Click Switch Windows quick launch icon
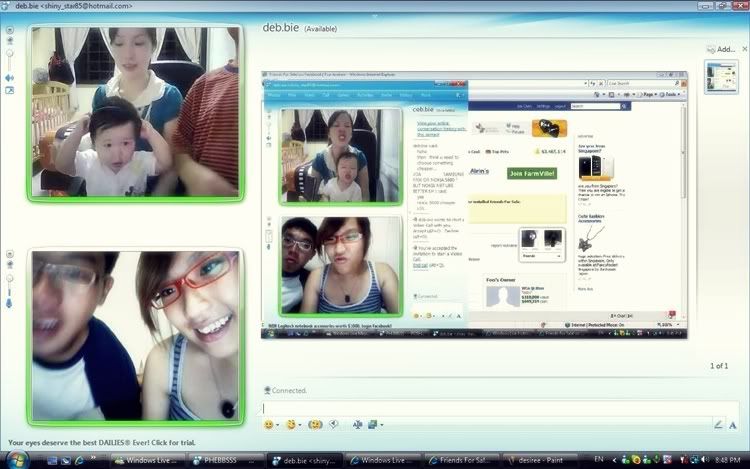 (66, 460)
